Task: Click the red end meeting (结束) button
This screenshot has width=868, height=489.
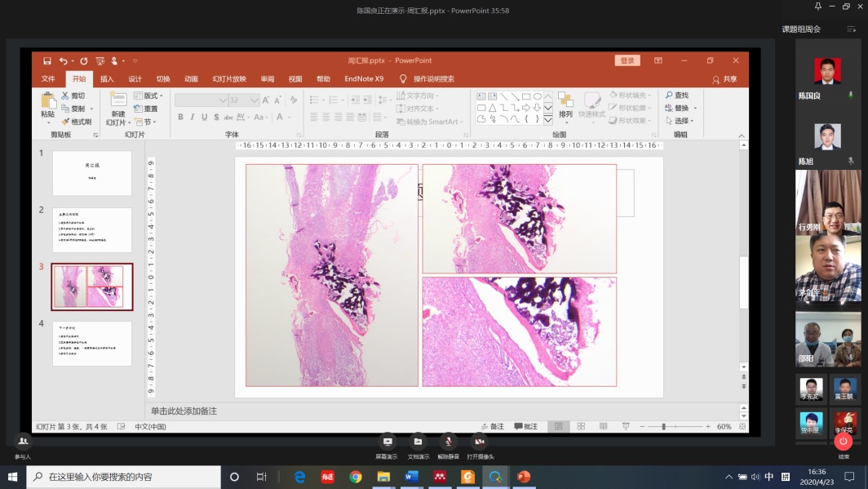Action: tap(844, 442)
